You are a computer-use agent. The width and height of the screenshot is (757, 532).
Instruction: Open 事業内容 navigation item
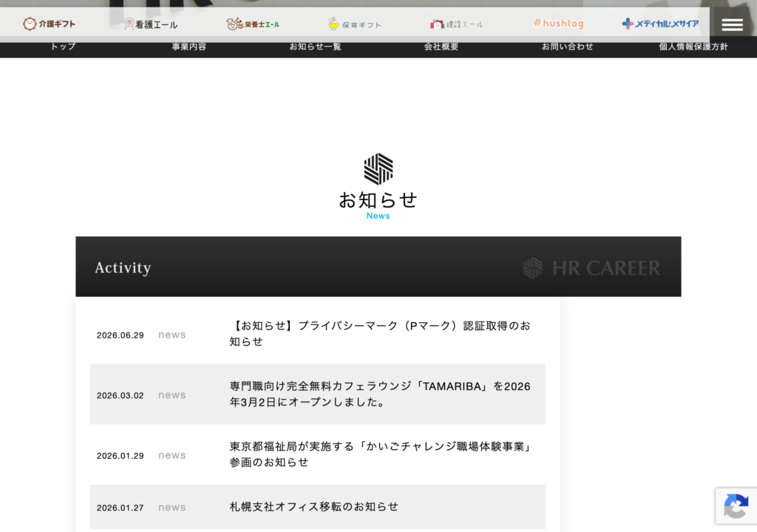[x=189, y=47]
